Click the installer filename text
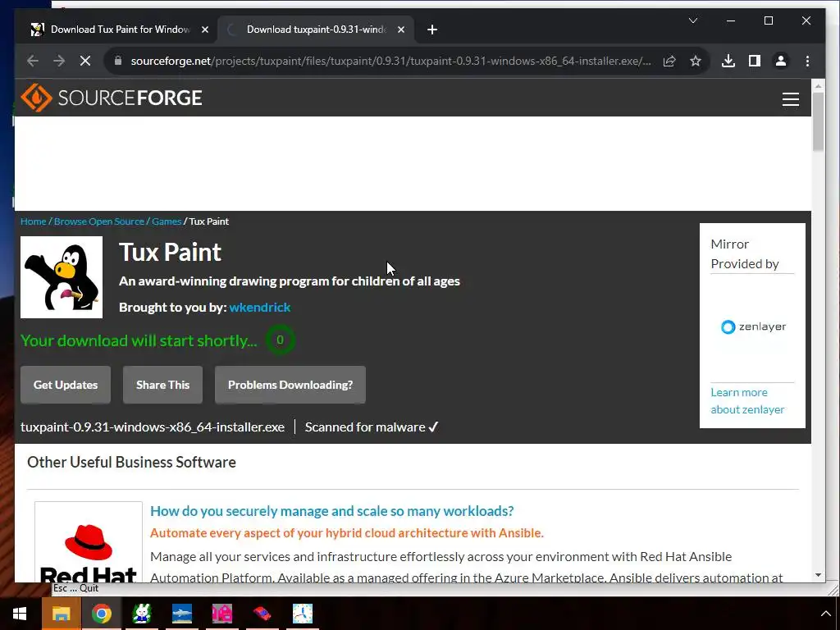The height and width of the screenshot is (630, 840). [x=153, y=427]
